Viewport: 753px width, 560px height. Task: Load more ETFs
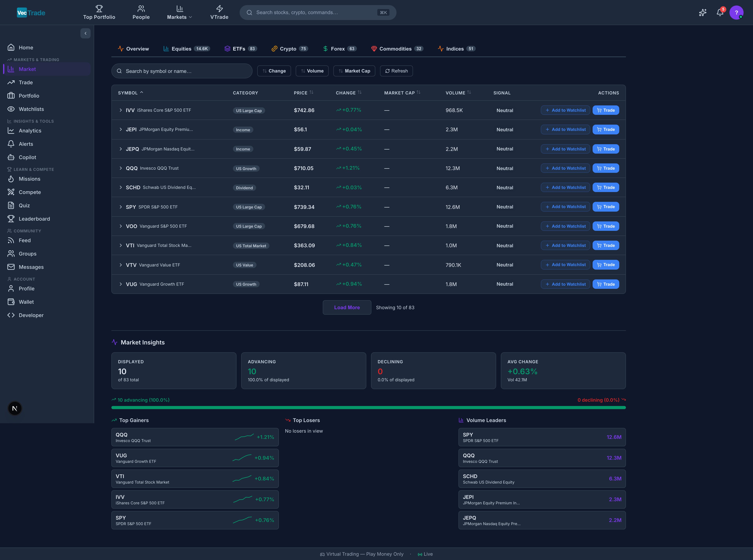[347, 307]
